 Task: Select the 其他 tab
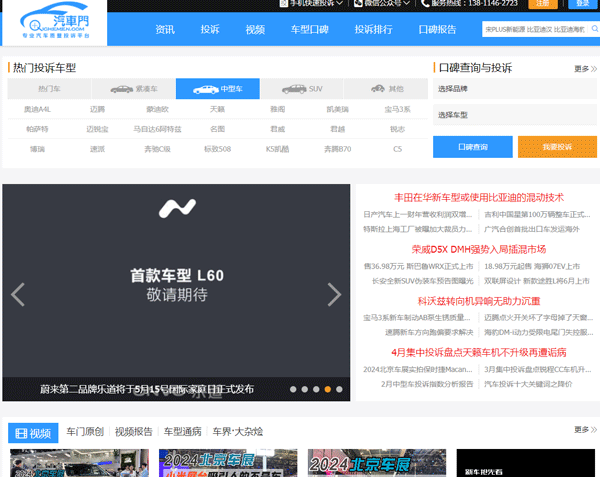point(386,89)
